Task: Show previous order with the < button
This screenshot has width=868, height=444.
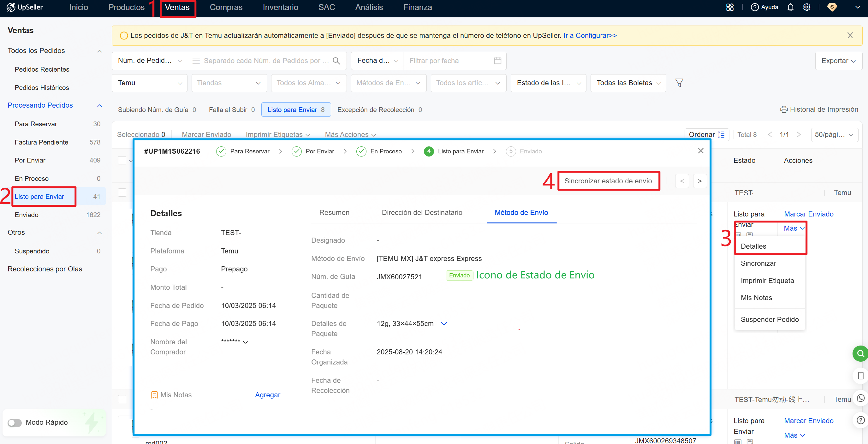Action: pyautogui.click(x=682, y=181)
